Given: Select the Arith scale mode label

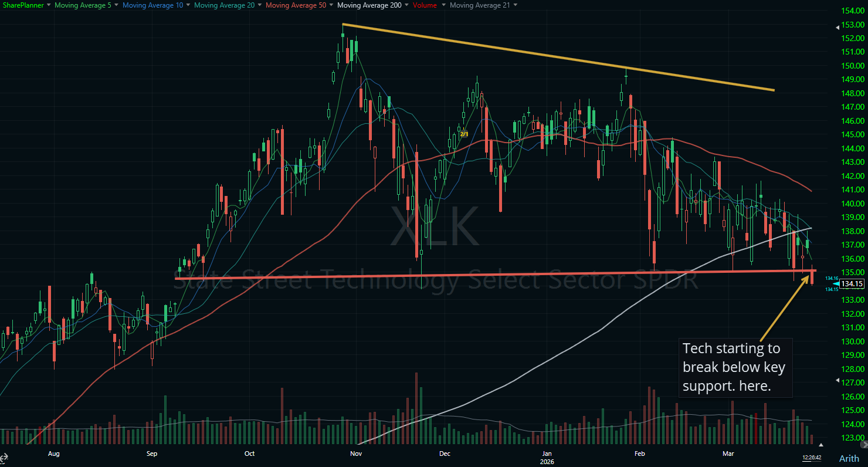Looking at the screenshot, I should [849, 459].
